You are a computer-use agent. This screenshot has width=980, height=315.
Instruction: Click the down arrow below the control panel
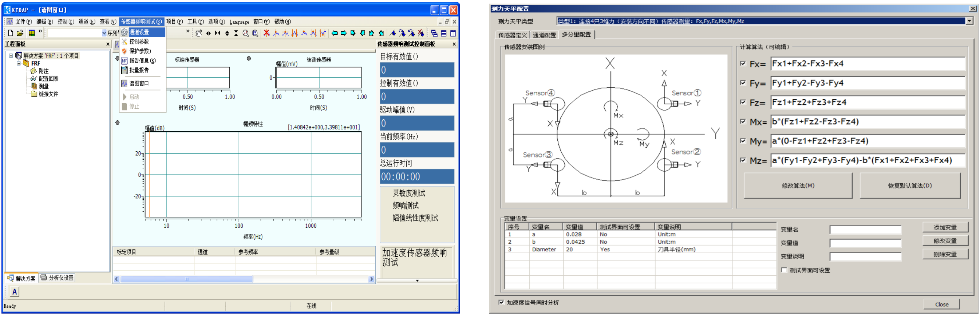(x=417, y=281)
